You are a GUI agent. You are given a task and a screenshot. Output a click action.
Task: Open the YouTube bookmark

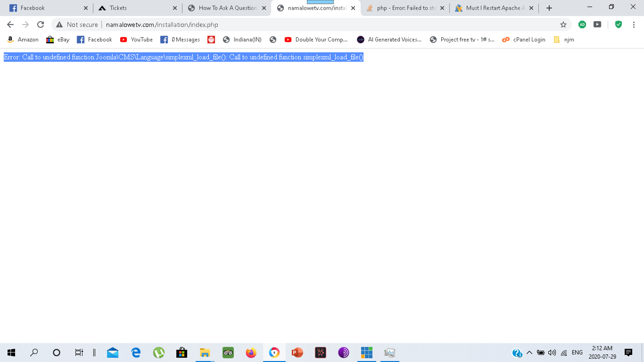[x=136, y=40]
